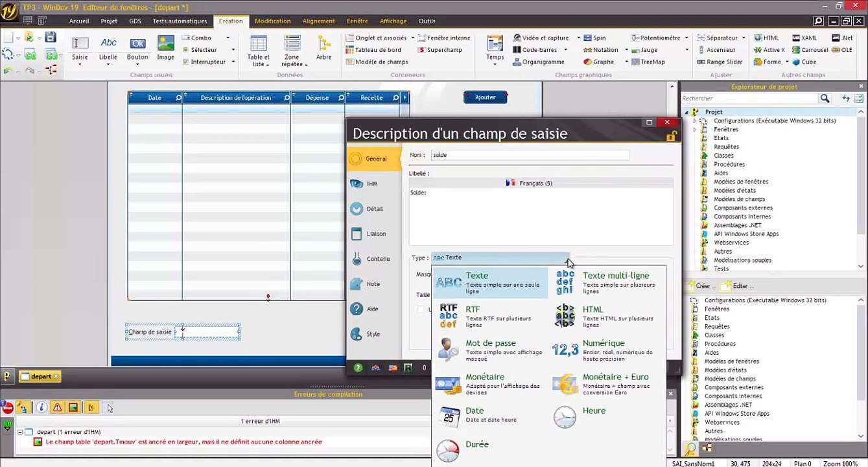Insert a Range Slider control
The width and height of the screenshot is (868, 467).
click(720, 62)
